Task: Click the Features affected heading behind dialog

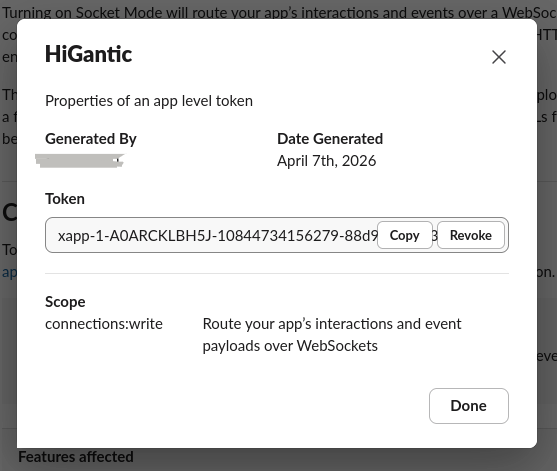Action: [x=76, y=457]
